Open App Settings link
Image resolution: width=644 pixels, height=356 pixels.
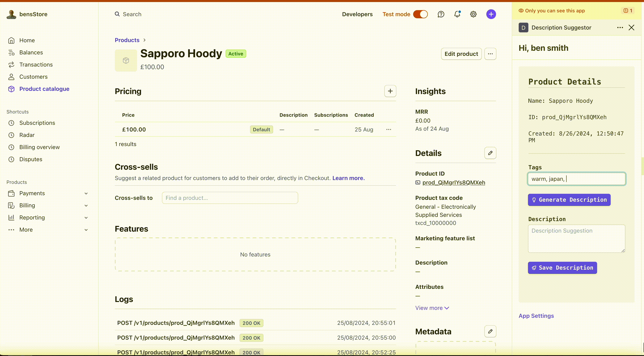coord(536,316)
